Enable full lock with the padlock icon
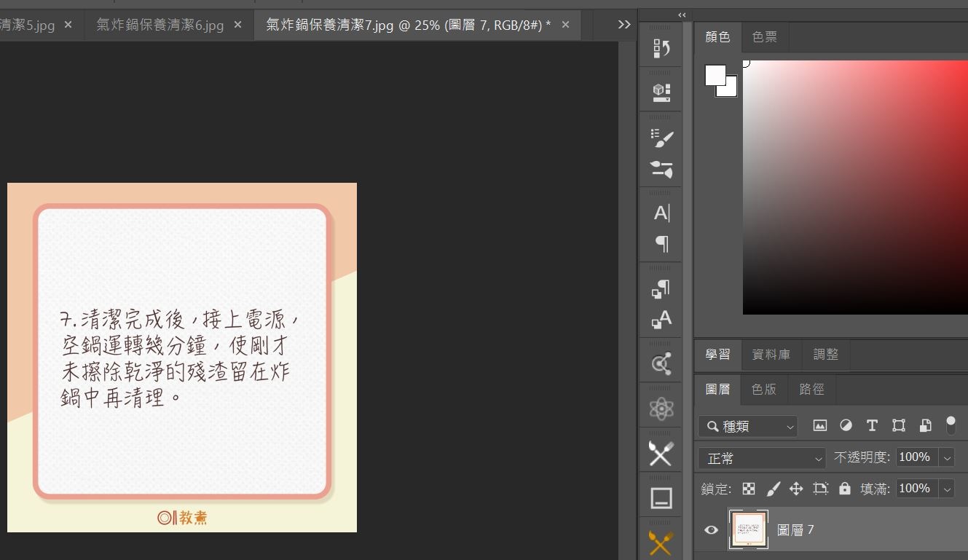Viewport: 968px width, 560px height. click(844, 488)
